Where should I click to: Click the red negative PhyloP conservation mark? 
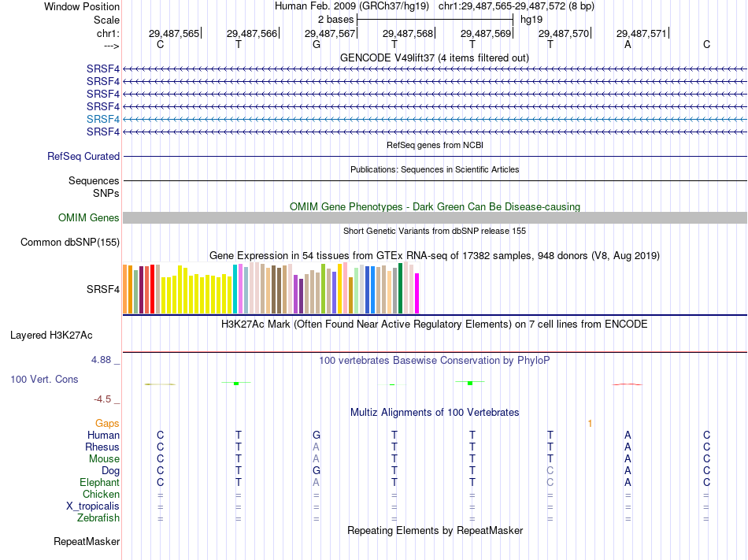pyautogui.click(x=628, y=384)
